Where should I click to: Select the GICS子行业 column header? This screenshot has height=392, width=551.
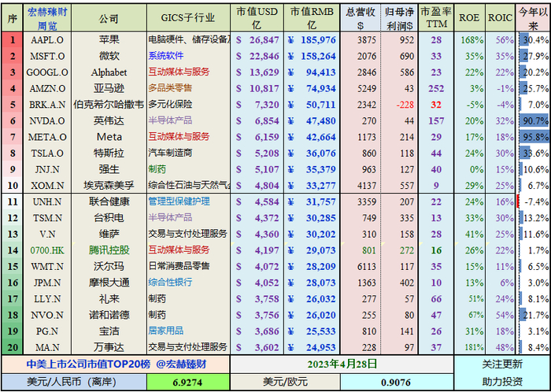coord(188,18)
